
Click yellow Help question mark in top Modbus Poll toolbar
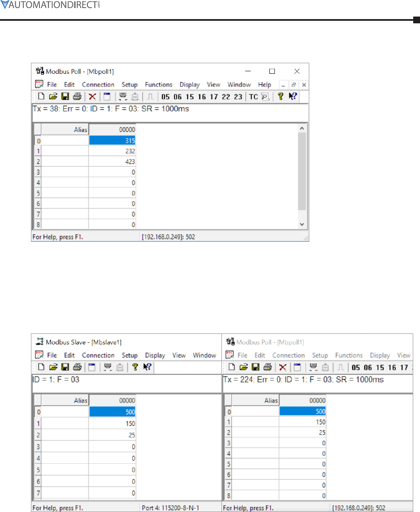click(x=280, y=97)
